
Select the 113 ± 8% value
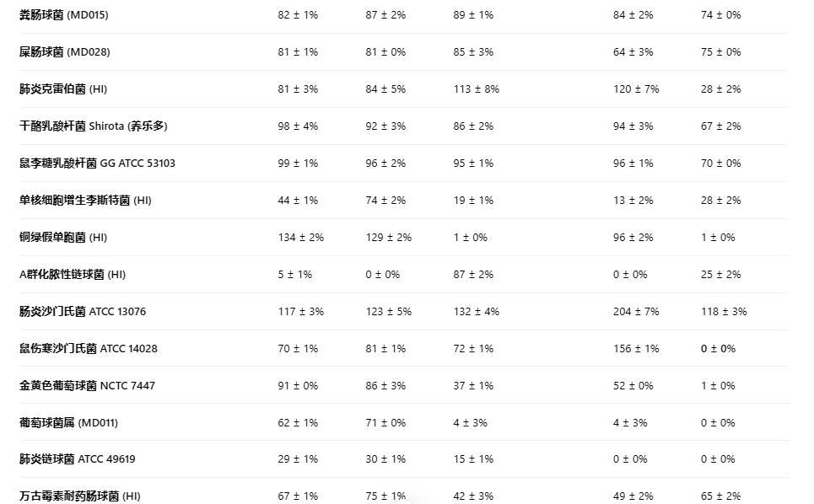click(477, 89)
